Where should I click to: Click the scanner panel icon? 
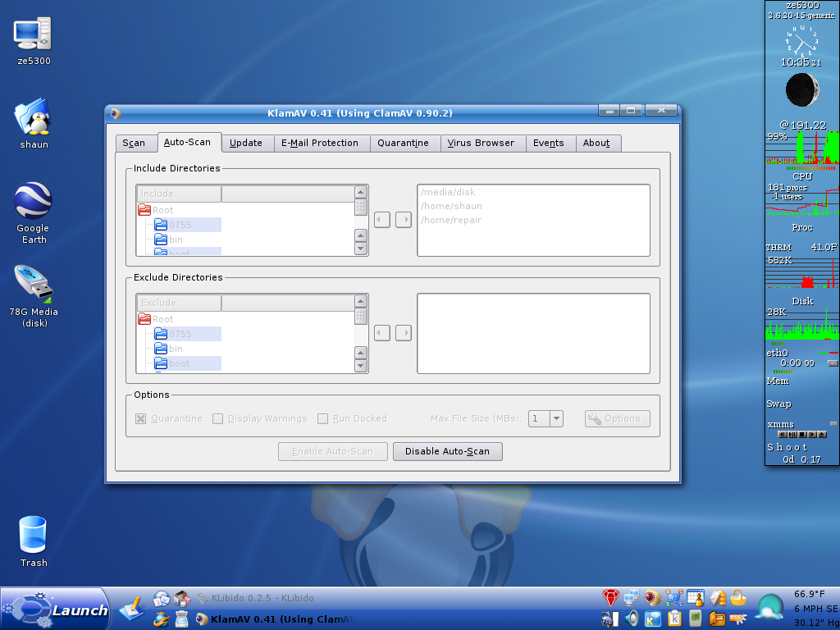click(x=181, y=619)
